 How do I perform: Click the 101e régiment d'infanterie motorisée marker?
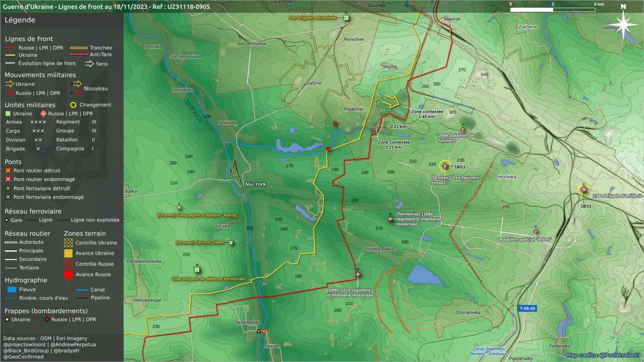tap(357, 274)
